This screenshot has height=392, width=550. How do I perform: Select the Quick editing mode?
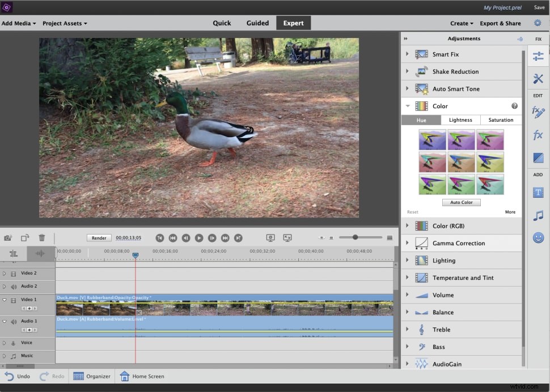222,23
